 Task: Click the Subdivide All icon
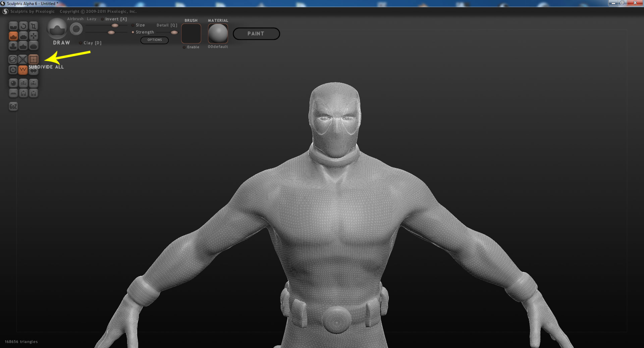33,59
